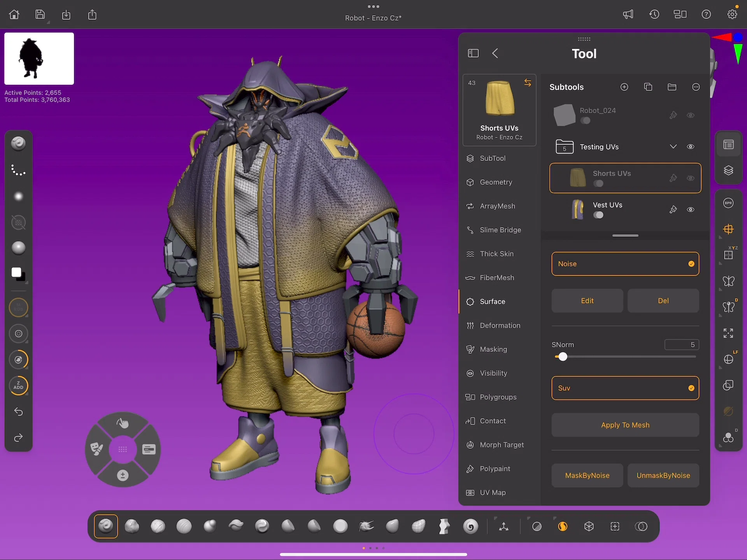Toggle visibility of Testing UVs folder
This screenshot has width=747, height=560.
point(691,147)
